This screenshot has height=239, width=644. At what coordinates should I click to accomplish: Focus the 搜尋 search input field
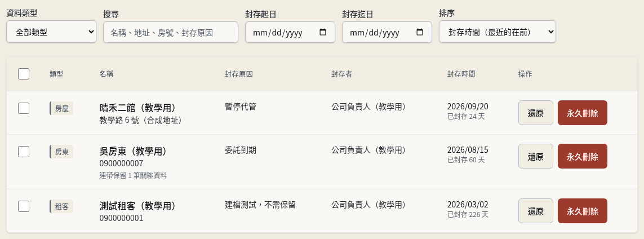tap(171, 32)
